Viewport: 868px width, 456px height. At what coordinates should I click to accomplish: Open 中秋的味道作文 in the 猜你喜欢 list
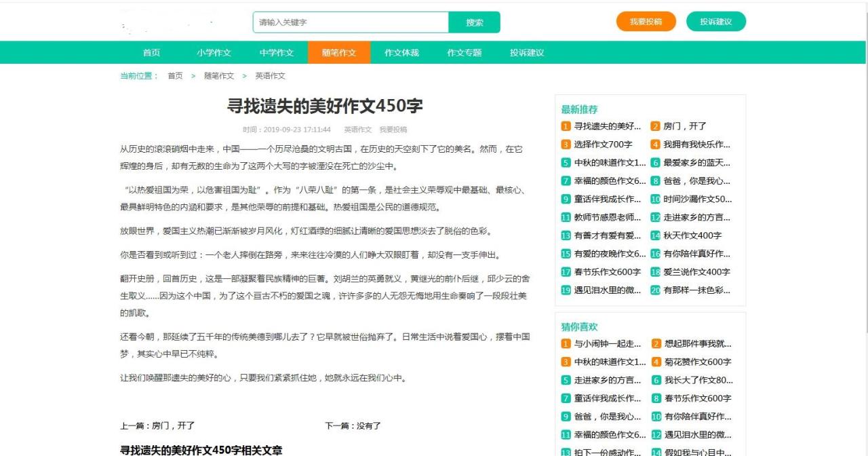coord(610,362)
